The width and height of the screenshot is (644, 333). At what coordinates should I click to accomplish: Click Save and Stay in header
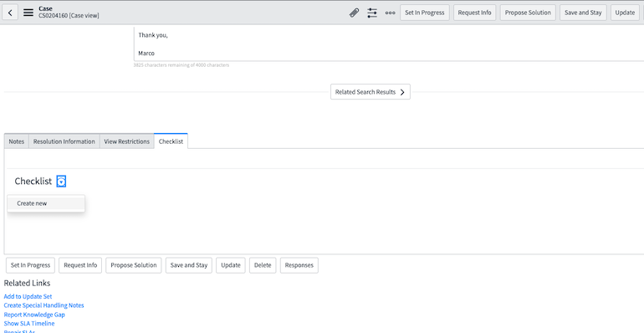click(583, 13)
